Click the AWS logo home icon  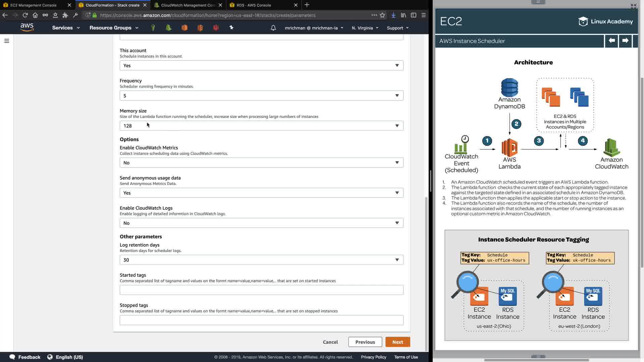(27, 27)
